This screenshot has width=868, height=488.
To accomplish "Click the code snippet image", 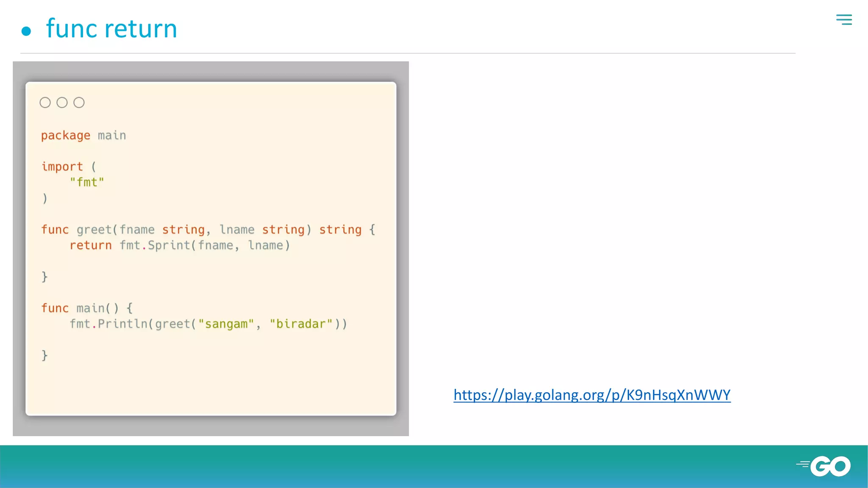I will pos(211,249).
